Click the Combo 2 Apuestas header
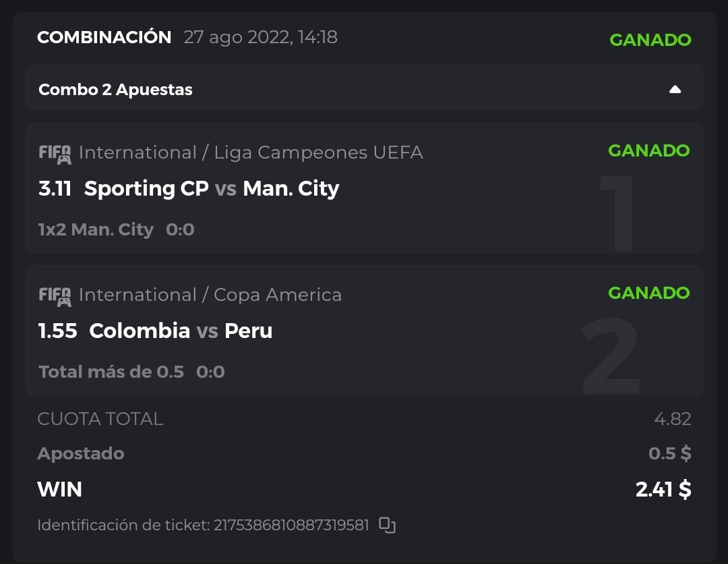The width and height of the screenshot is (728, 564). pos(116,90)
